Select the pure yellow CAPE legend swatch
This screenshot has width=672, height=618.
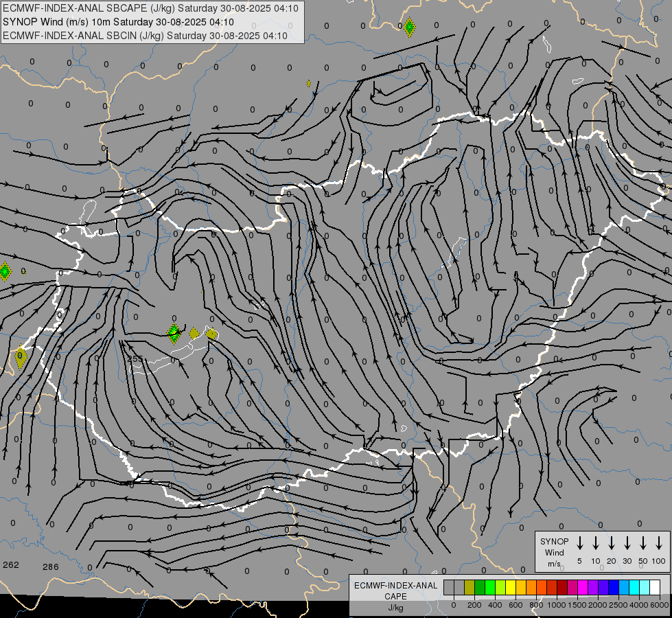click(x=511, y=587)
